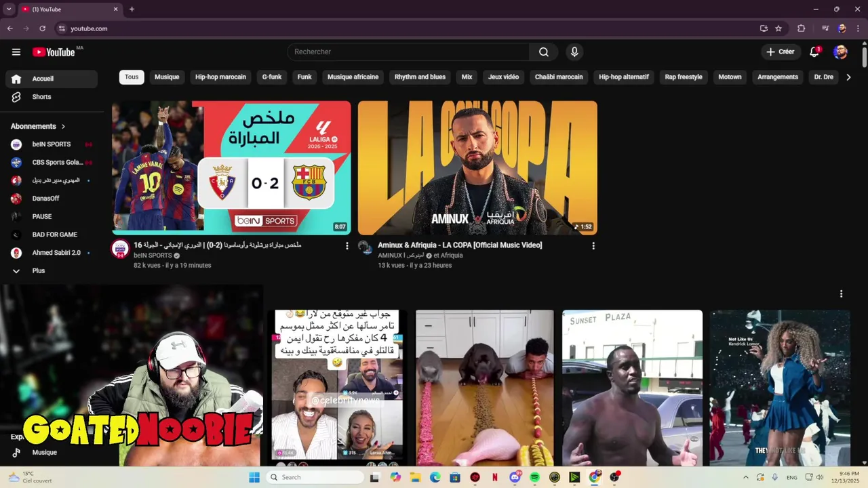
Task: Open the Sunset Plaza Short thumbnail
Action: pyautogui.click(x=632, y=388)
